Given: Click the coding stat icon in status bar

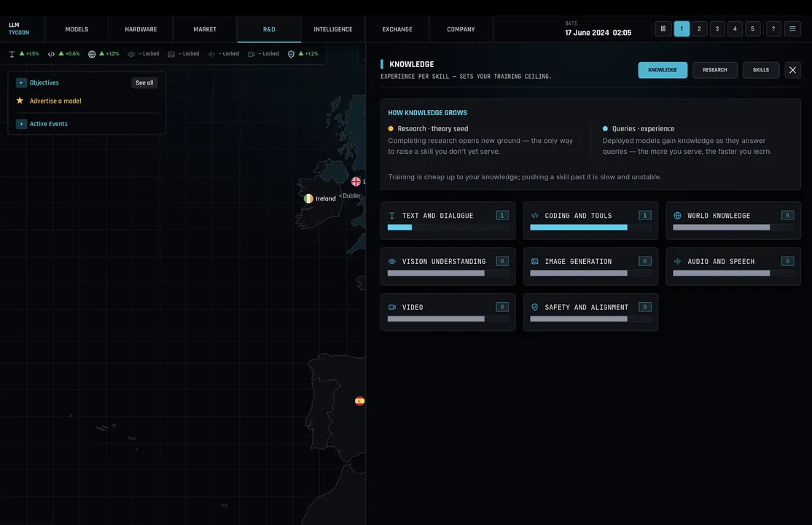Looking at the screenshot, I should [x=51, y=54].
